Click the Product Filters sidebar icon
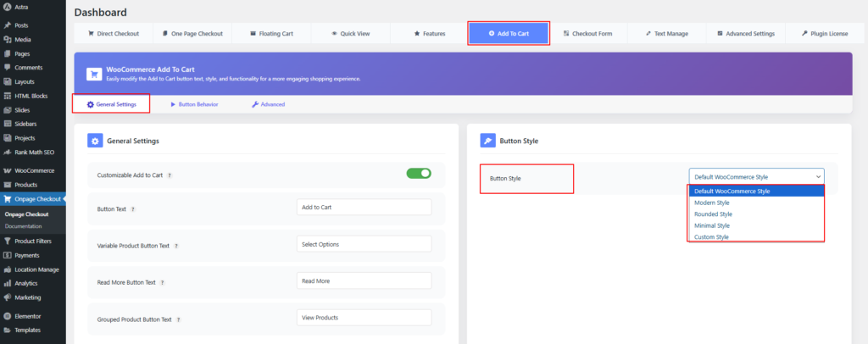Viewport: 868px width, 344px height. coord(8,241)
